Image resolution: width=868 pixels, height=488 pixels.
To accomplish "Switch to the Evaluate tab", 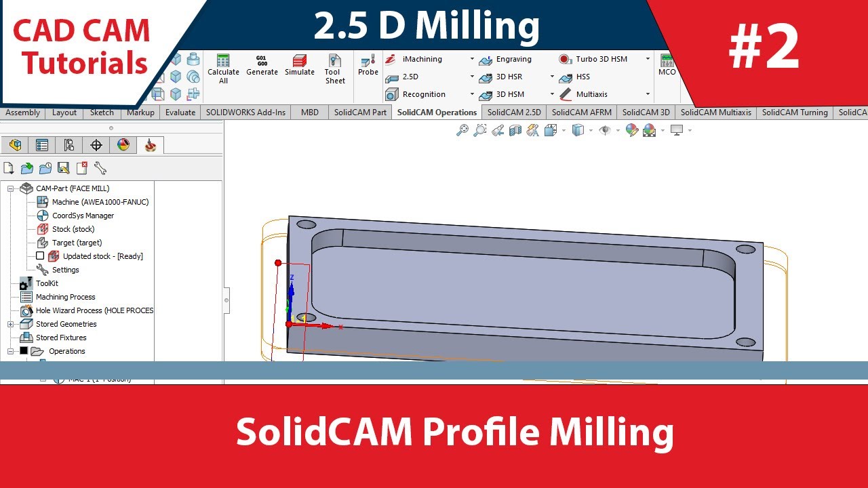I will pyautogui.click(x=180, y=113).
